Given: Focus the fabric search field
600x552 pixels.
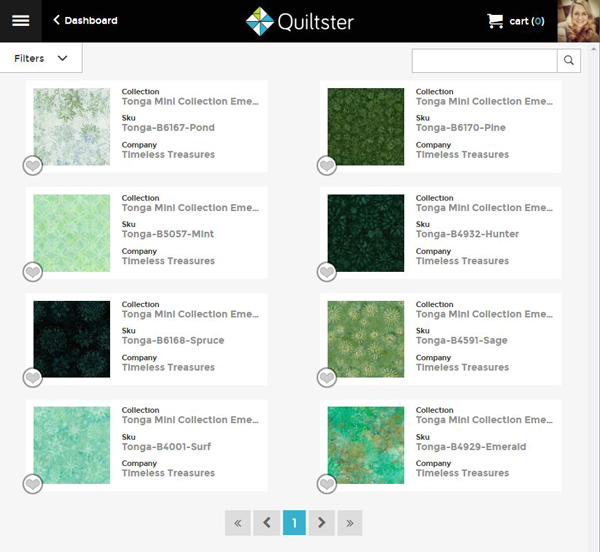Looking at the screenshot, I should pos(484,60).
